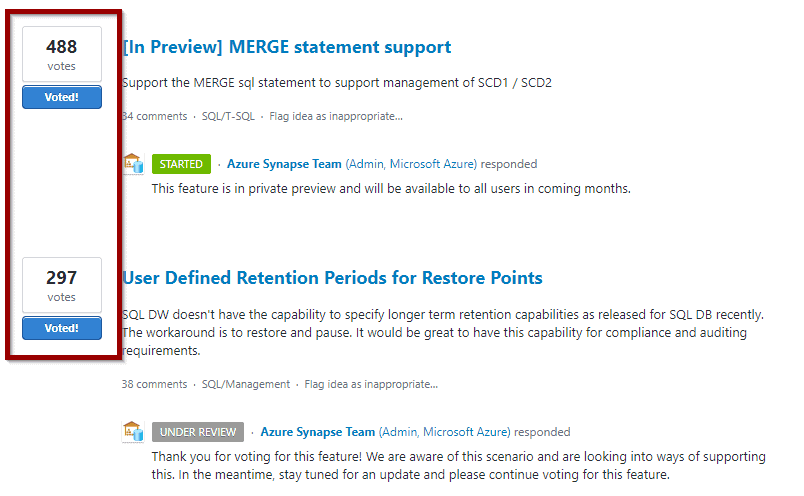Viewport: 804px width, 496px height.
Task: Click the Azure Synapse Team avatar beside UNDER REVIEW
Action: 133,431
